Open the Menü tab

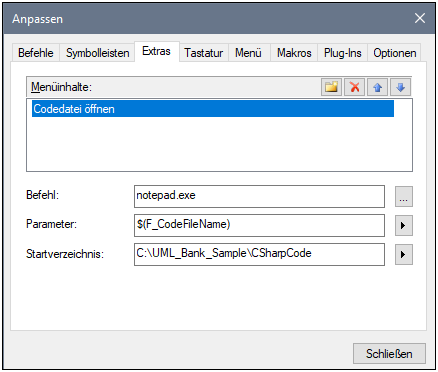(x=248, y=53)
